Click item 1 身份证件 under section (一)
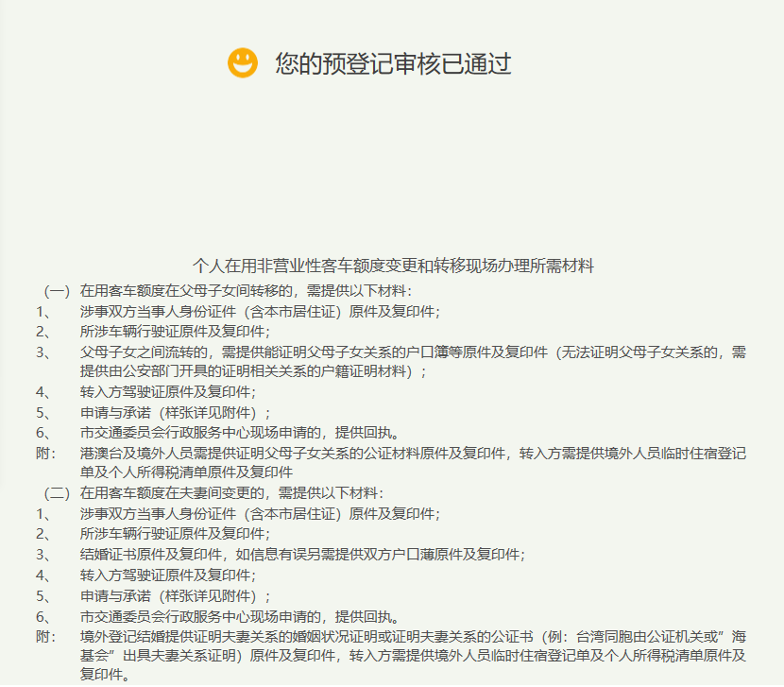 click(x=260, y=311)
